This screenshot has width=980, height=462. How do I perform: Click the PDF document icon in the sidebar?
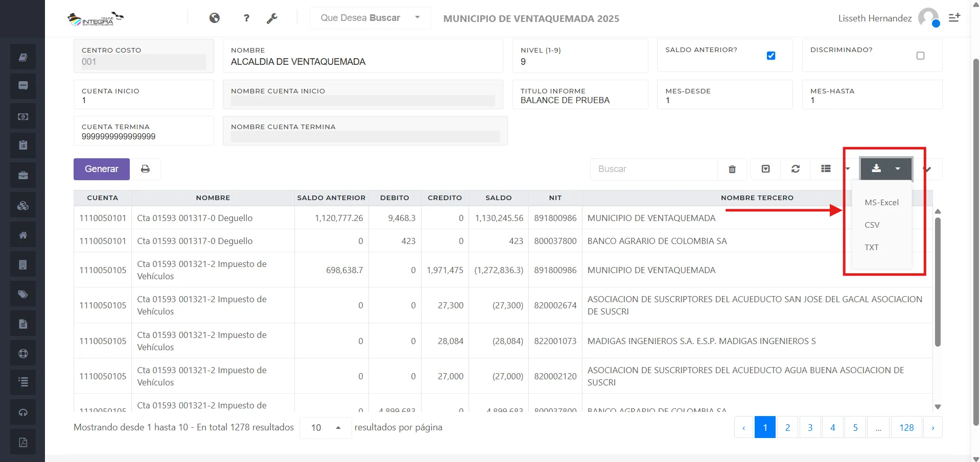(x=22, y=442)
